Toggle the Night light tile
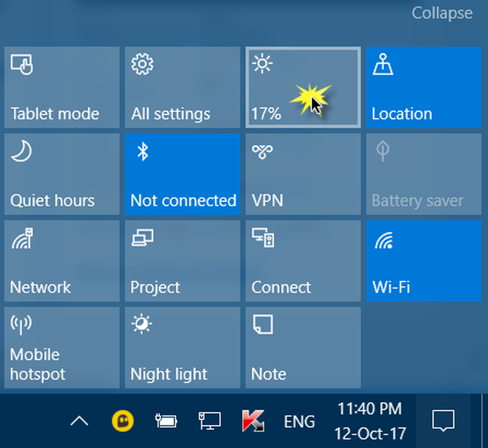The height and width of the screenshot is (448, 488). point(183,348)
